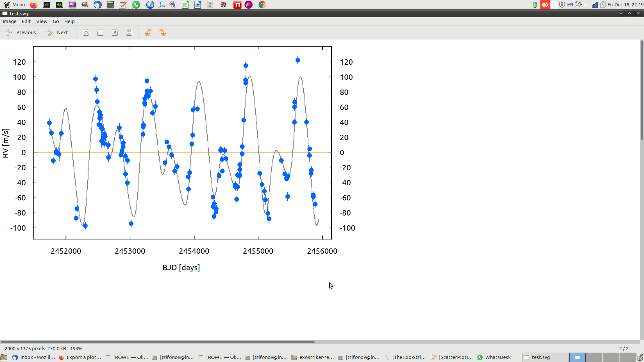Switch keyboard layout via the EN indicator
The width and height of the screenshot is (644, 362).
pos(570,5)
